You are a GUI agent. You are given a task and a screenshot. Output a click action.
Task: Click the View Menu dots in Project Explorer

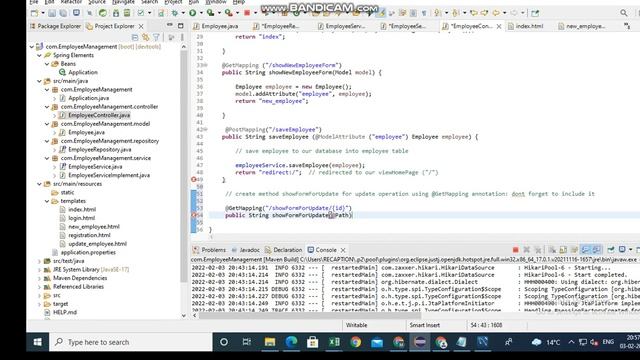(182, 37)
